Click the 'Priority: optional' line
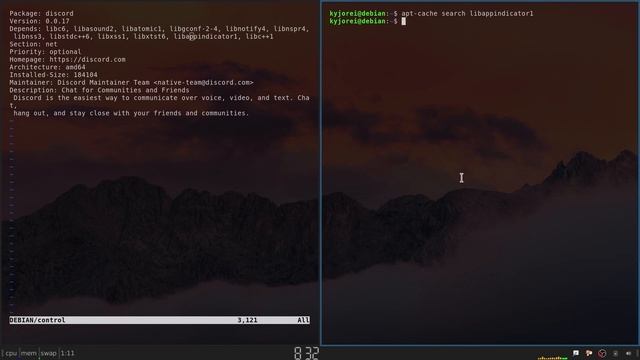640x360 pixels. point(45,52)
